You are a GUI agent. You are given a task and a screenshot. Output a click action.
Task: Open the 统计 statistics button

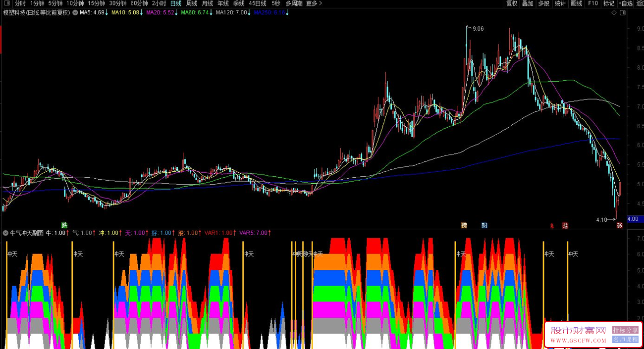click(x=560, y=3)
